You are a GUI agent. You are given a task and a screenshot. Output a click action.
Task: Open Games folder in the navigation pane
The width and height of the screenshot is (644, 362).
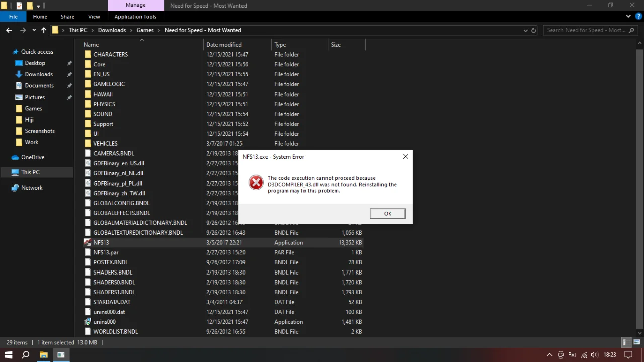tap(33, 109)
